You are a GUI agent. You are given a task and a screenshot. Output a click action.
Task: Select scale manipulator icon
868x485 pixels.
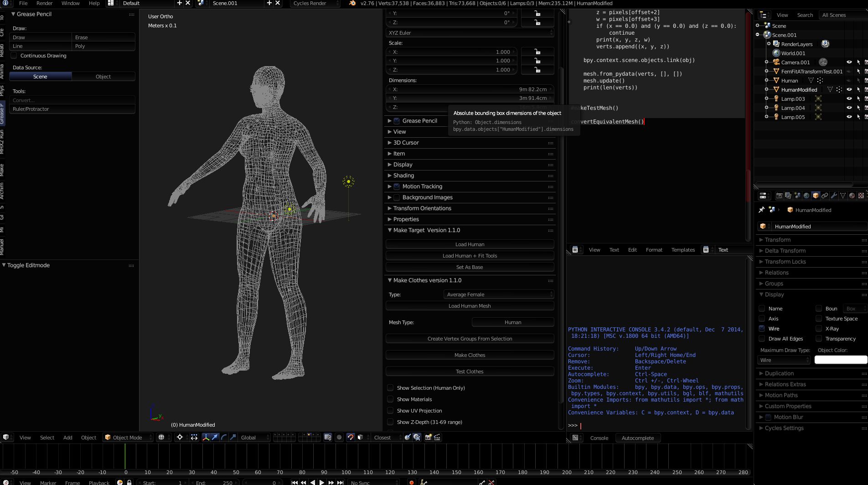coord(233,437)
